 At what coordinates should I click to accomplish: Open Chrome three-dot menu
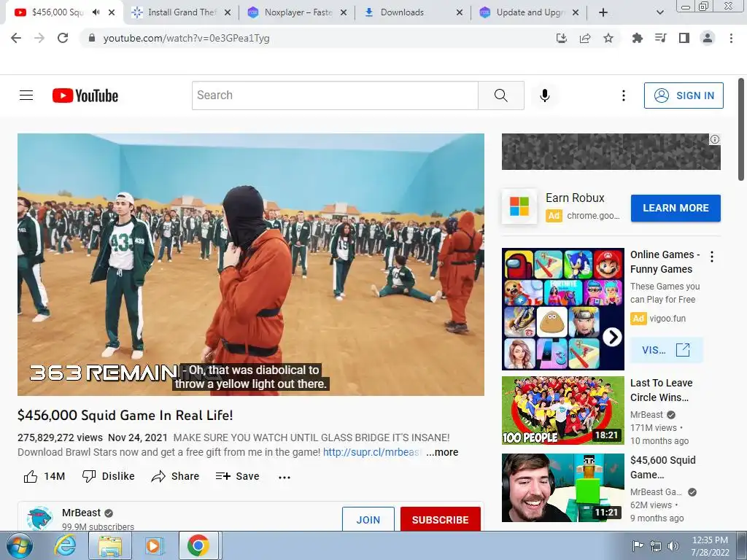[x=731, y=38]
